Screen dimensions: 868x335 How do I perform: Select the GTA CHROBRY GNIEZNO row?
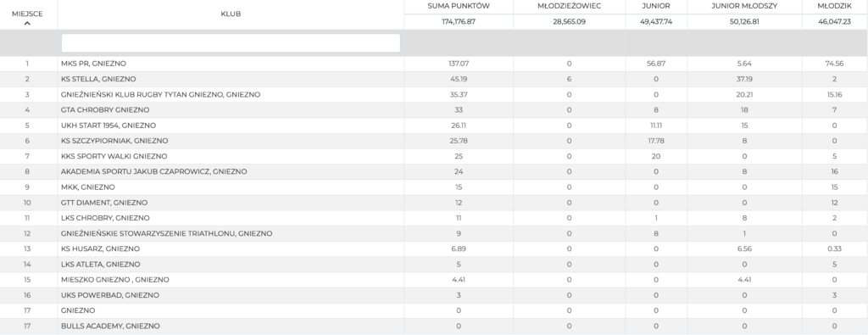(434, 110)
